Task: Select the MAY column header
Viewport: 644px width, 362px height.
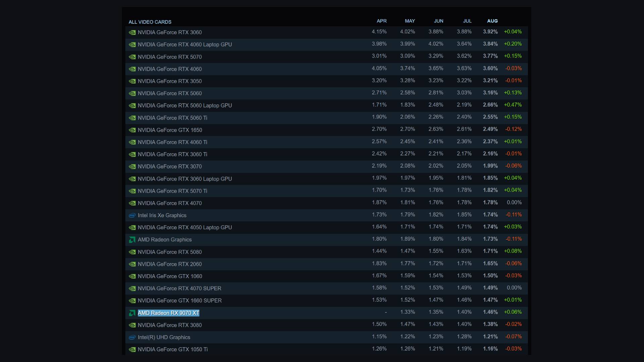Action: point(410,21)
